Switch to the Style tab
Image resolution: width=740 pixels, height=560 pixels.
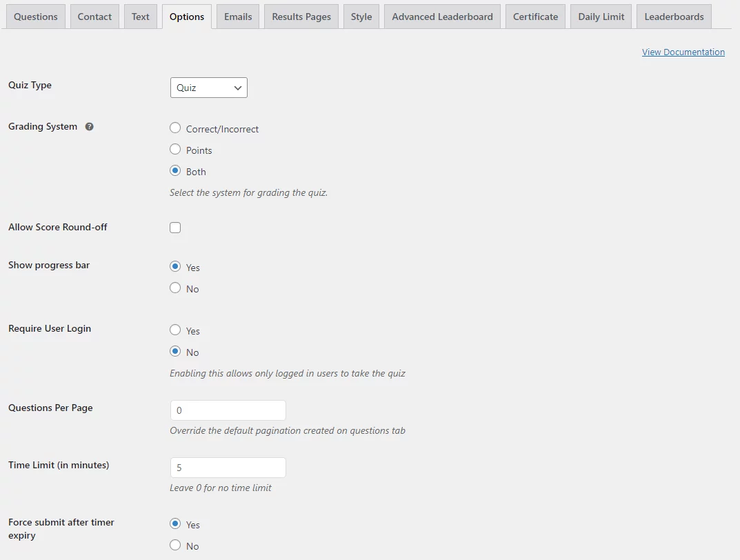361,16
